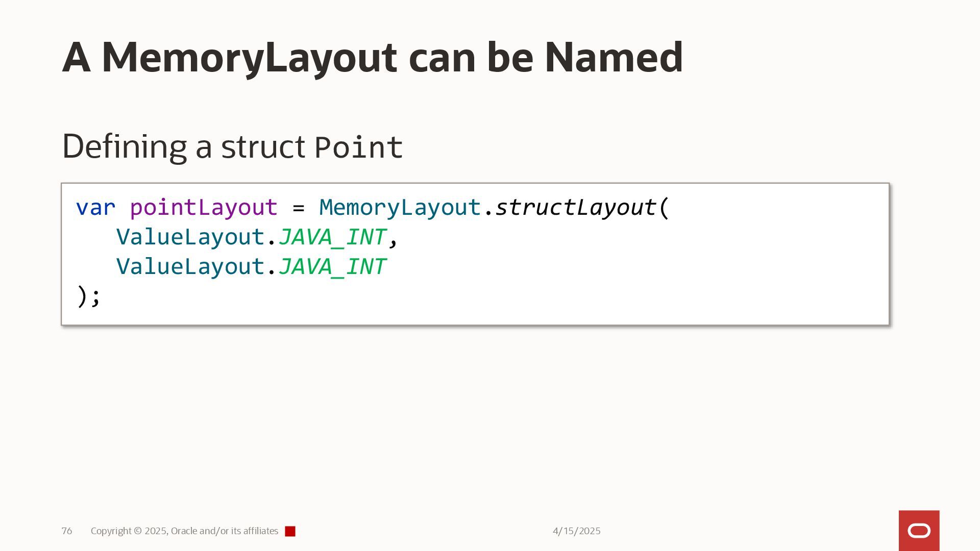Click the second "ValueLayout" in the code
Viewport: 980px width, 551px height.
pos(190,267)
